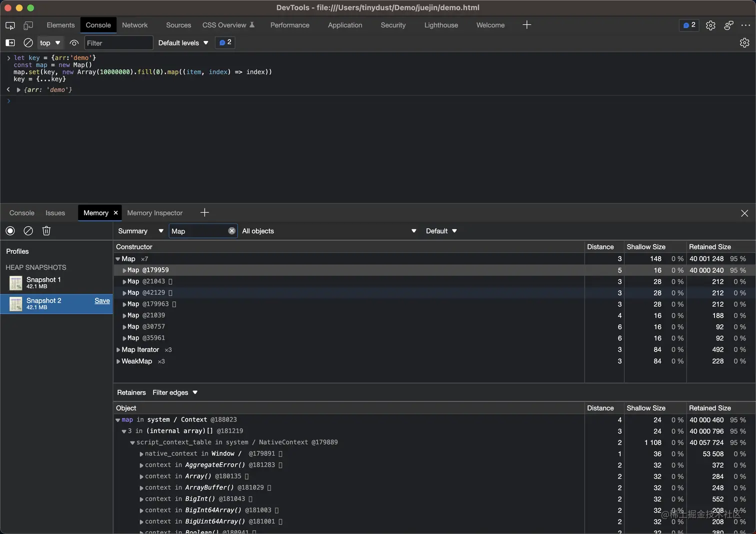The image size is (756, 534).
Task: Add a new DevTools panel tab
Action: pos(527,25)
